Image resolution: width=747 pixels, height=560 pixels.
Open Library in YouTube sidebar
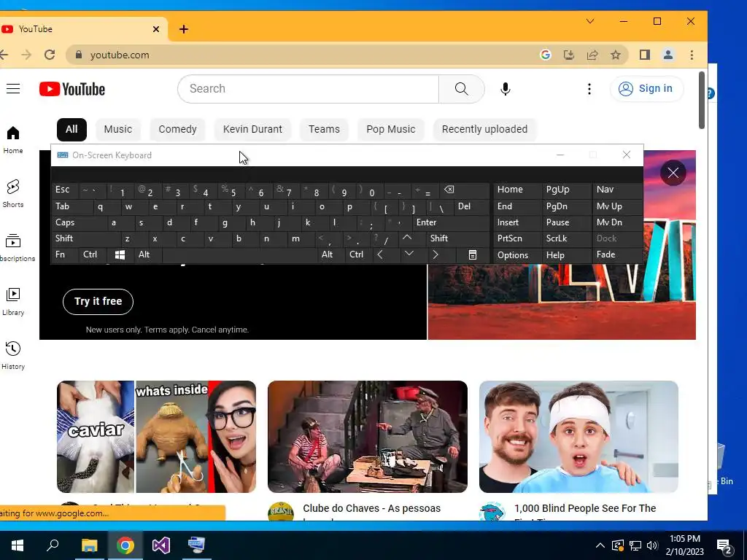13,302
